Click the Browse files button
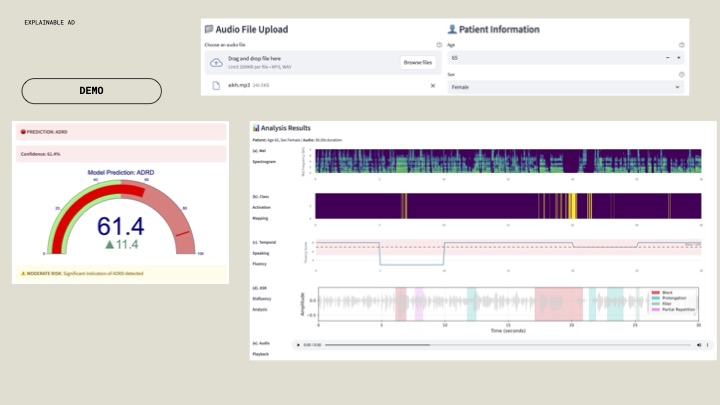The width and height of the screenshot is (720, 405). pos(417,62)
